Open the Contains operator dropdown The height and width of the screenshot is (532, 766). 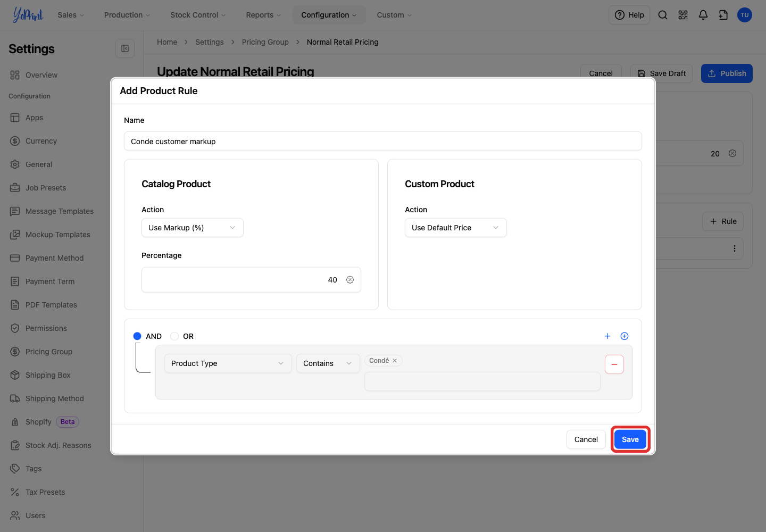[328, 363]
